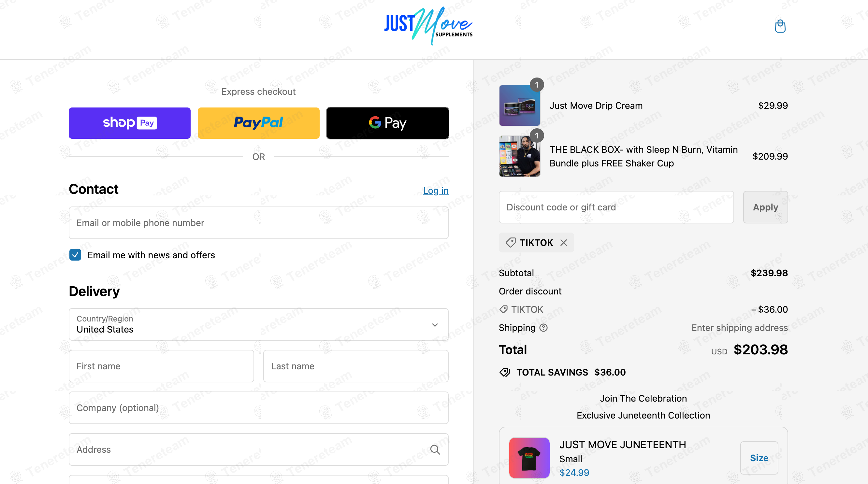
Task: Click the Just Move Drip Cream product name
Action: pyautogui.click(x=596, y=106)
